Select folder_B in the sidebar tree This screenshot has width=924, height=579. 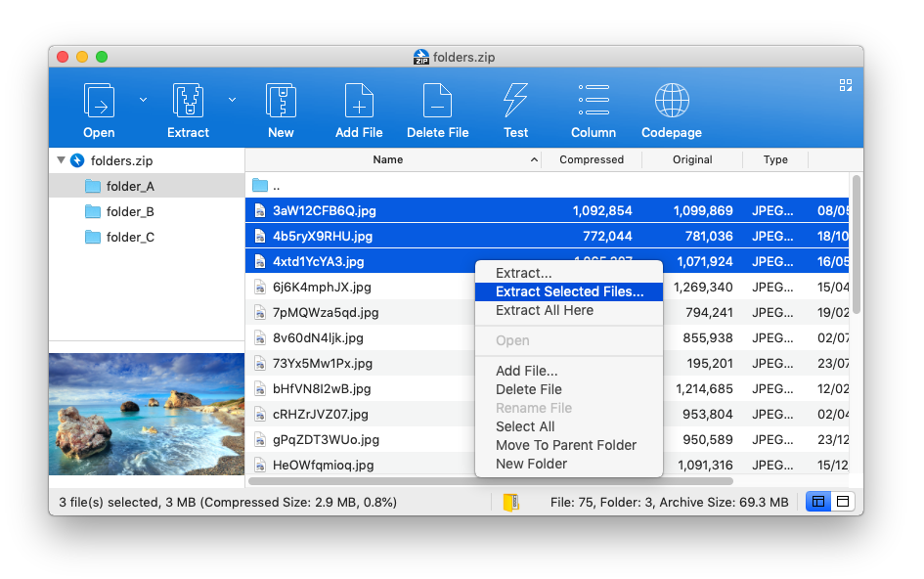coord(130,211)
